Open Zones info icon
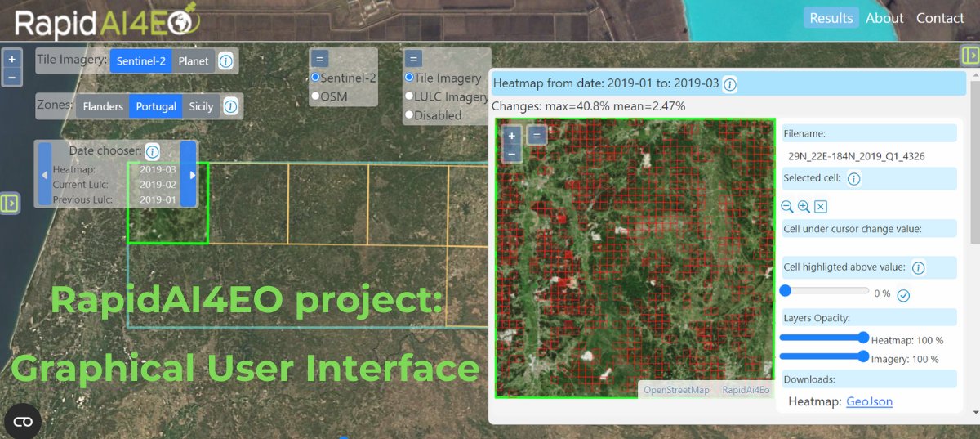 pos(230,106)
